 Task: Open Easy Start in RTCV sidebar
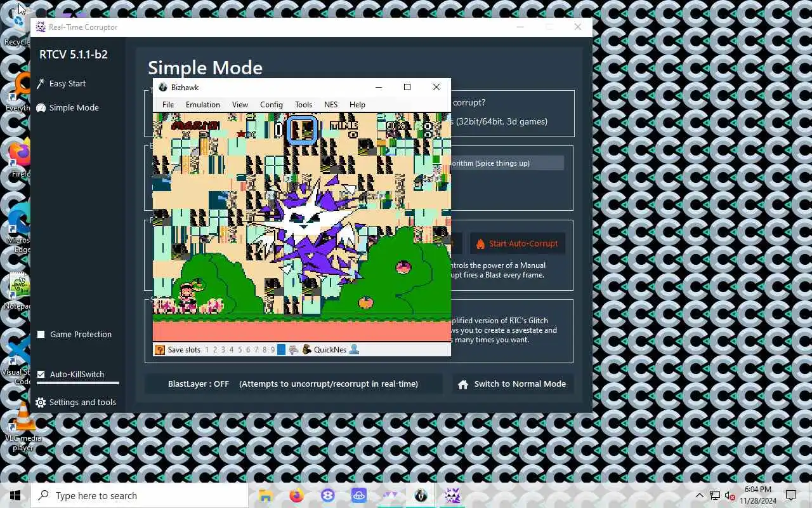[67, 84]
